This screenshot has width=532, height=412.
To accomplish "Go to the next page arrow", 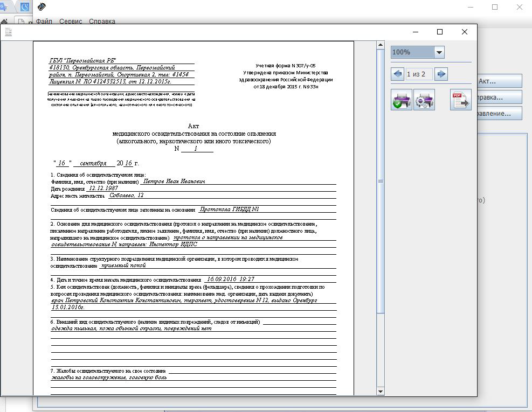I will point(441,74).
